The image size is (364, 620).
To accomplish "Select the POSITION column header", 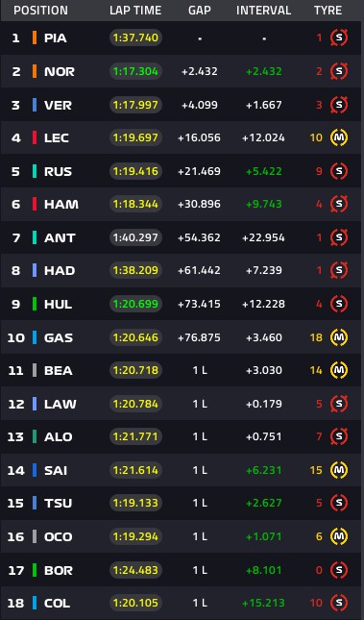I will [x=40, y=11].
